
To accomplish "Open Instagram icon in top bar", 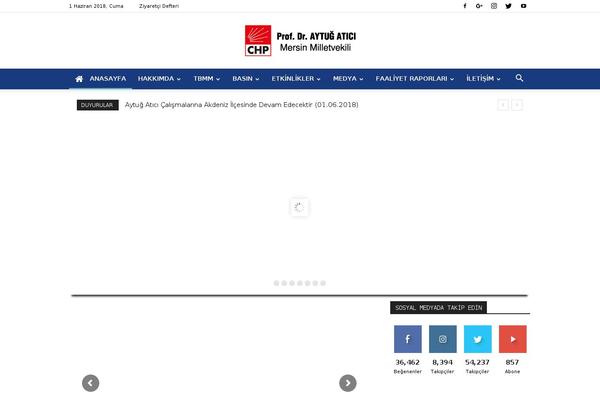I will click(x=494, y=6).
